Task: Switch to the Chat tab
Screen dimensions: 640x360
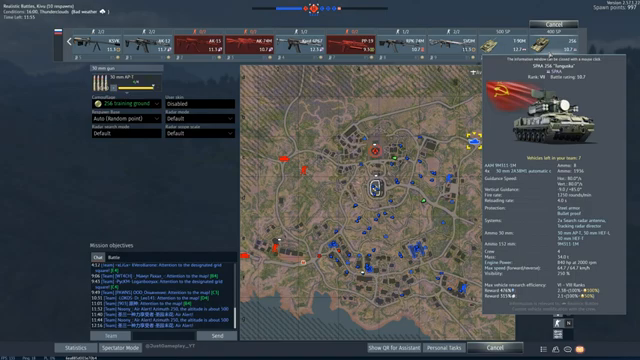Action: click(x=98, y=257)
